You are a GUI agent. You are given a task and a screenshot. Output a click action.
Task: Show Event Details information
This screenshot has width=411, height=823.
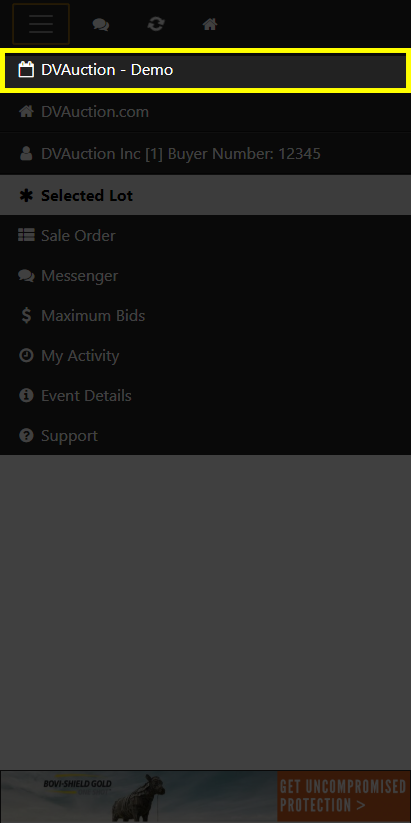point(205,395)
